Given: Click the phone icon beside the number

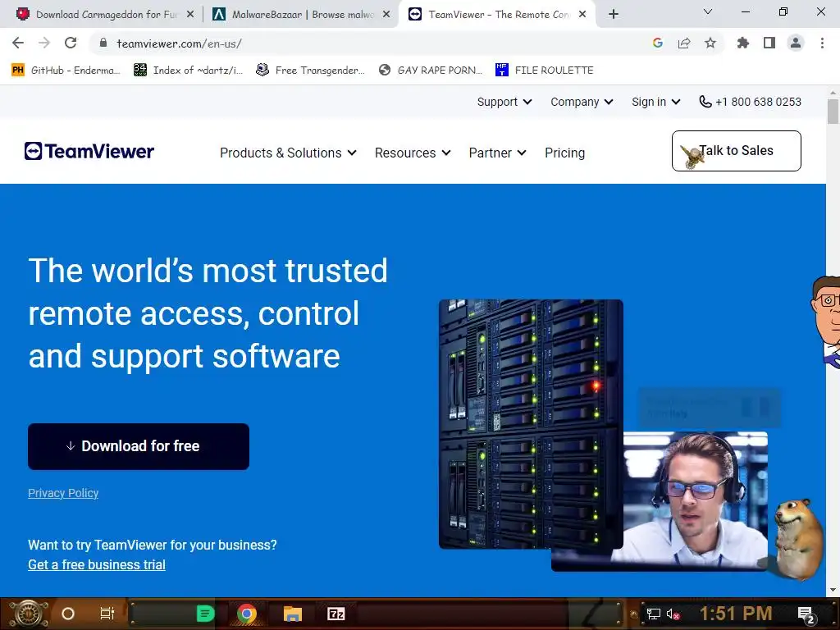Looking at the screenshot, I should click(705, 102).
